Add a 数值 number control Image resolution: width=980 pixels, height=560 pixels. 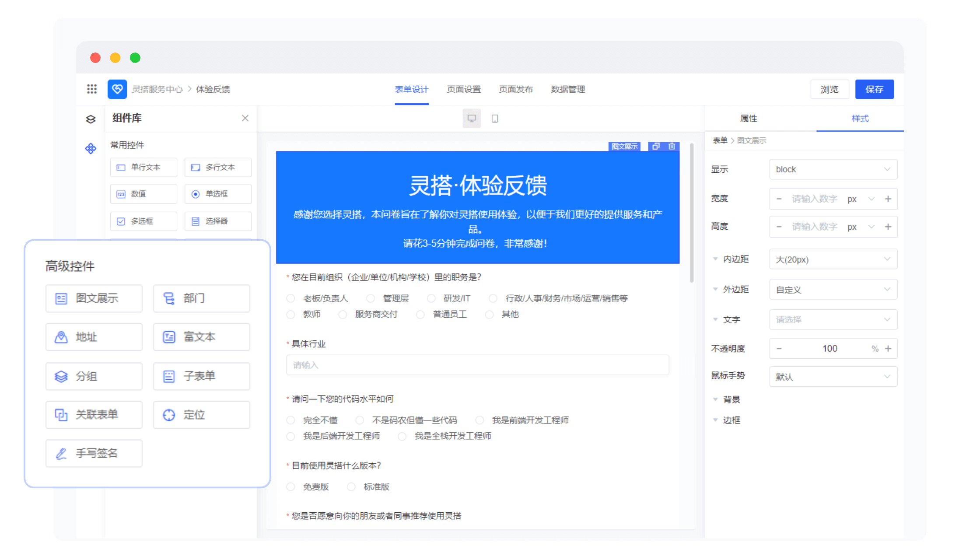[x=143, y=194]
